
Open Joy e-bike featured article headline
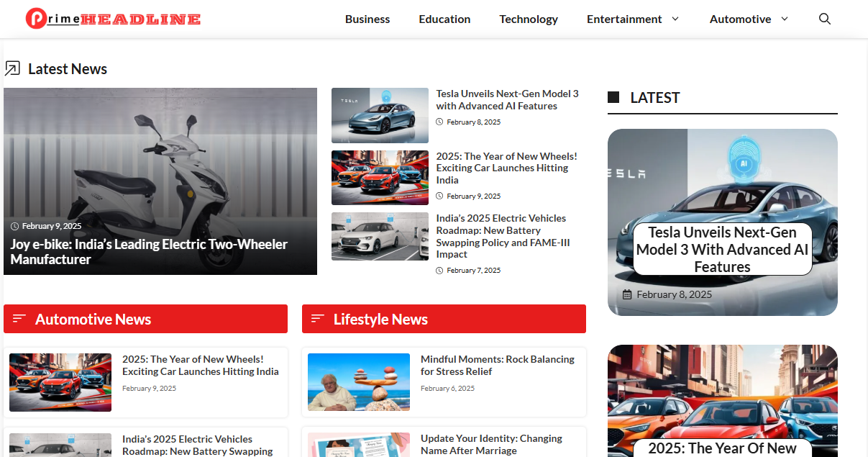[x=149, y=252]
